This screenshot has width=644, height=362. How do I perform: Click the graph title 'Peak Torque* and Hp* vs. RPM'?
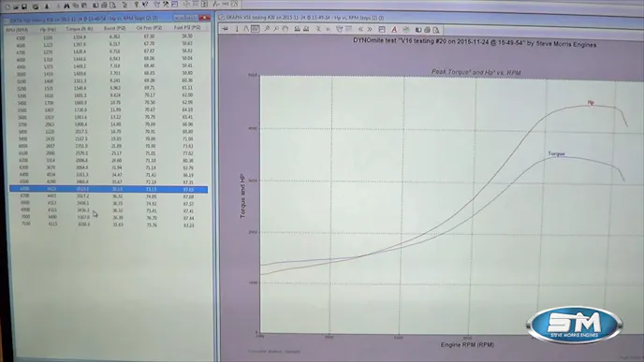pyautogui.click(x=476, y=72)
